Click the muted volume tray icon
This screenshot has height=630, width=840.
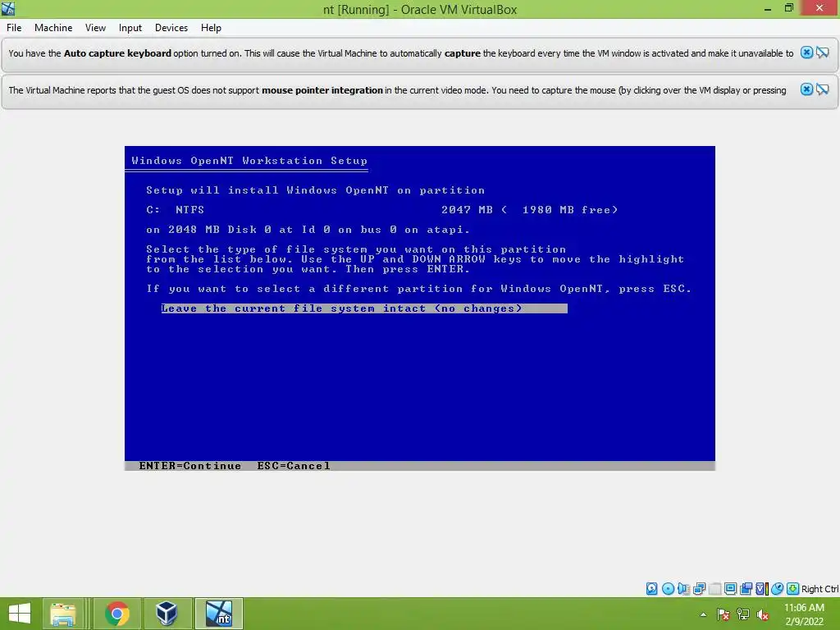coord(763,614)
